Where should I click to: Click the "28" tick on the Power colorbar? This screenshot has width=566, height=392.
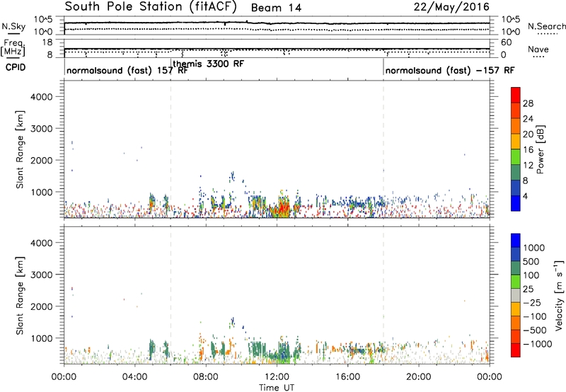click(528, 103)
